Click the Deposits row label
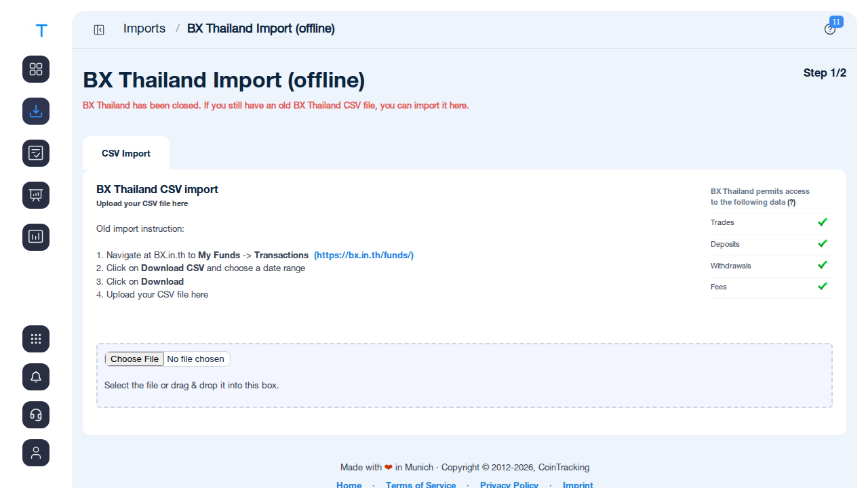Viewport: 868px width, 488px height. pos(725,244)
